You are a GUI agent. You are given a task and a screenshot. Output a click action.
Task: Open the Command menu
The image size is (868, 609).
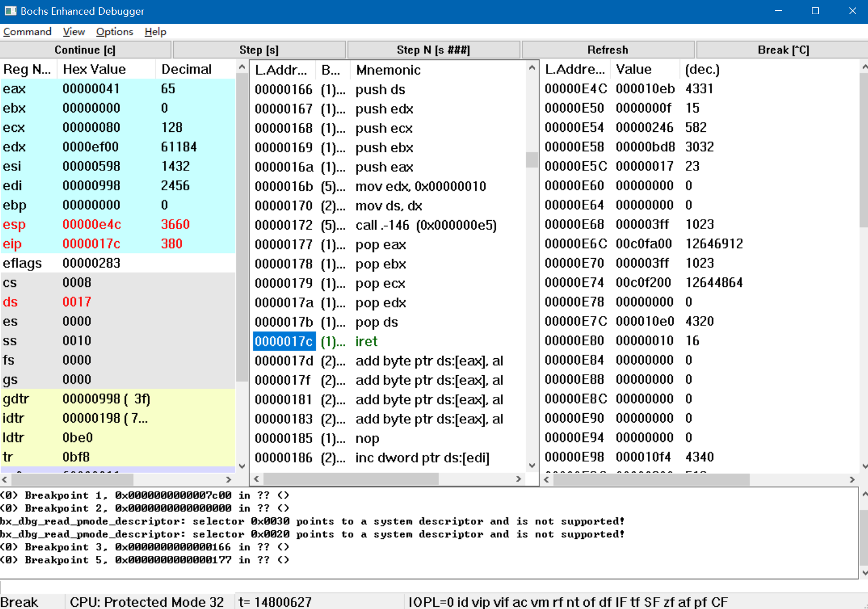pyautogui.click(x=27, y=32)
